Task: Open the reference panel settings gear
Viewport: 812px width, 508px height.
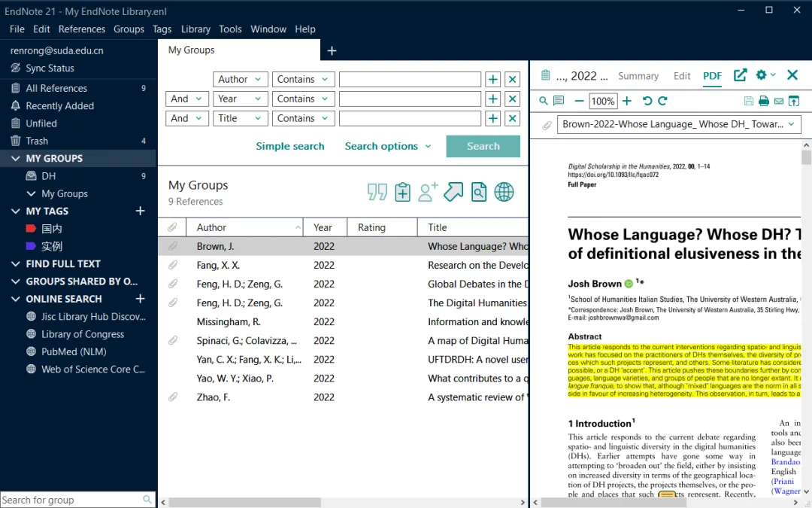Action: [x=761, y=75]
